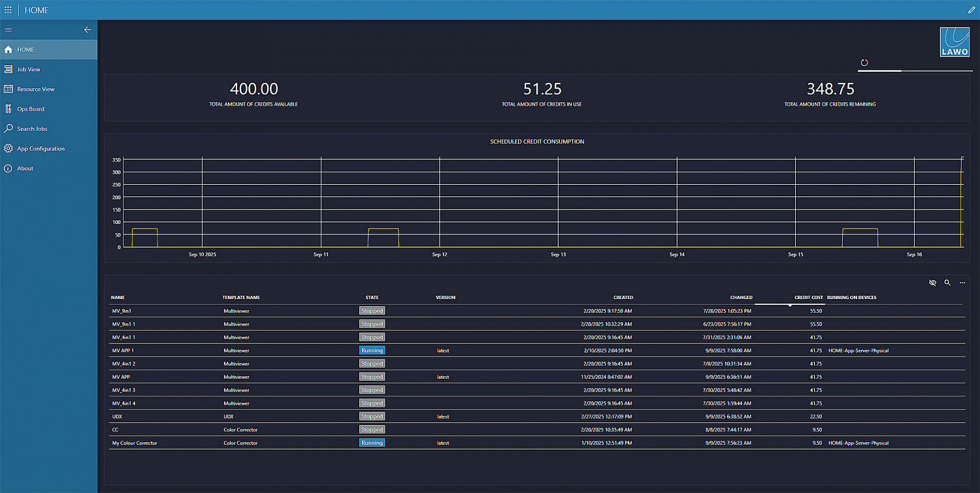Click the refresh progress bar

pyautogui.click(x=915, y=71)
